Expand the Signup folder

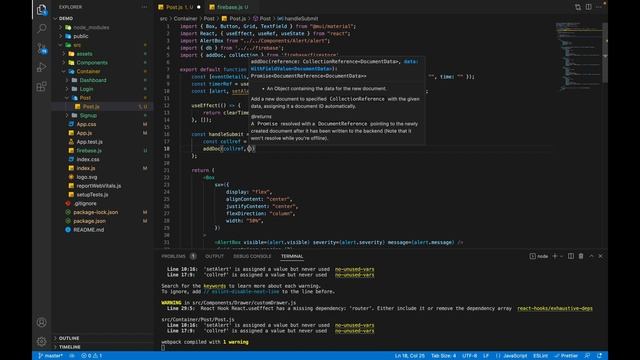coord(102,116)
